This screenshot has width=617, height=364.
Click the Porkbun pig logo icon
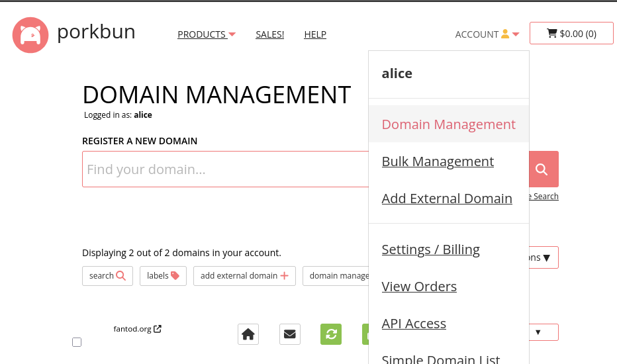(x=30, y=35)
